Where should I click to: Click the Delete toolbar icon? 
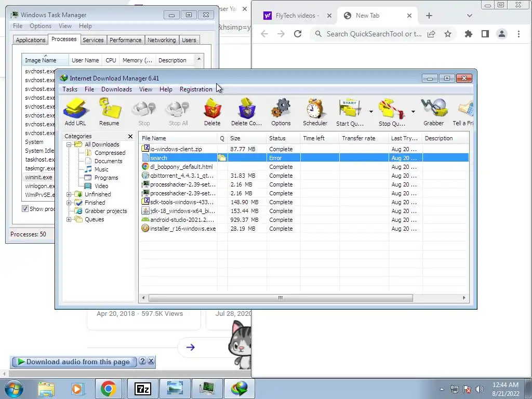212,112
